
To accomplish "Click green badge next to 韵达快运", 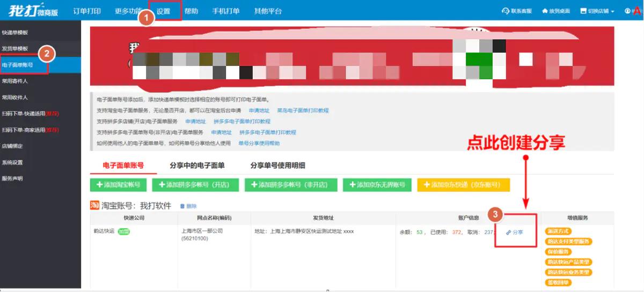I will coord(125,231).
